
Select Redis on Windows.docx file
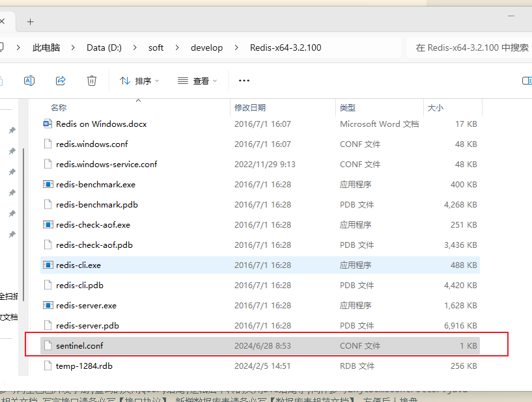pyautogui.click(x=260, y=124)
